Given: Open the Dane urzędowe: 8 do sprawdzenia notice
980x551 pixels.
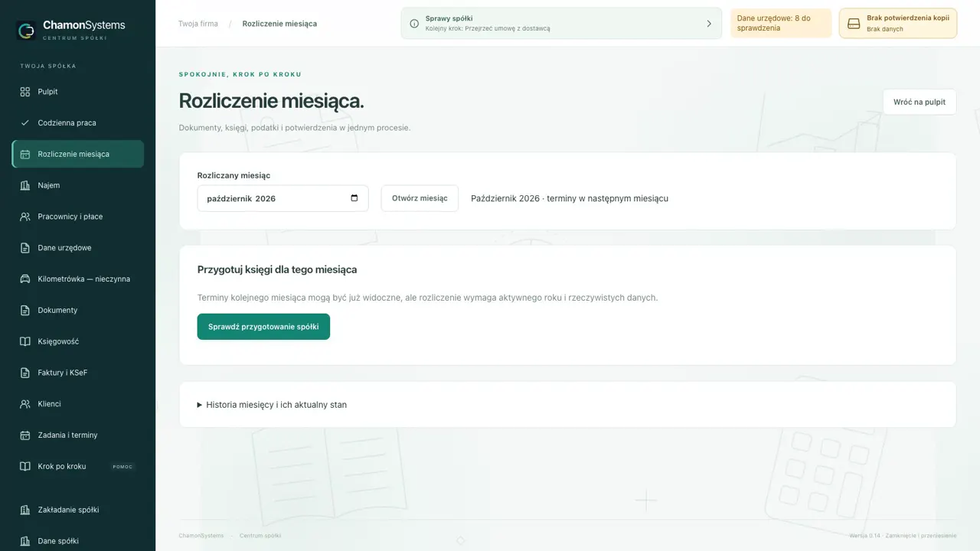Looking at the screenshot, I should 781,23.
